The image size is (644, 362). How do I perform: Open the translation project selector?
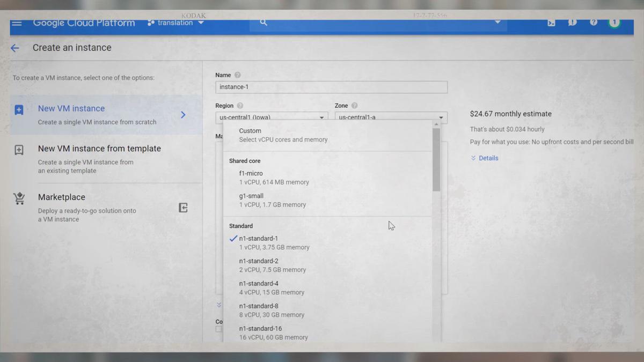[175, 23]
